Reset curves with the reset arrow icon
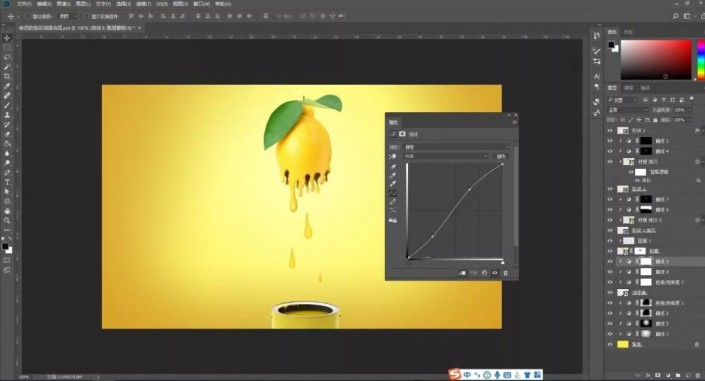Screen dimensions: 705x381 point(484,273)
